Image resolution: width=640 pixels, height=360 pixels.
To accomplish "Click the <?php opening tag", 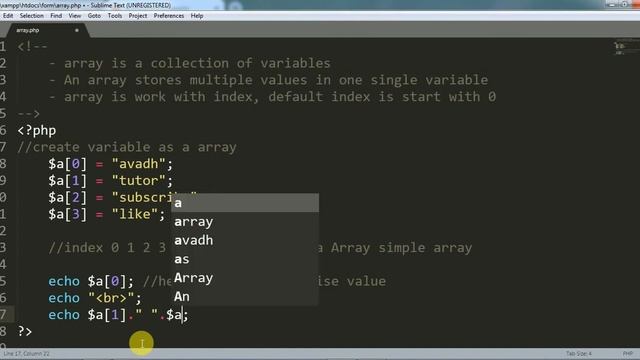I will pos(37,131).
